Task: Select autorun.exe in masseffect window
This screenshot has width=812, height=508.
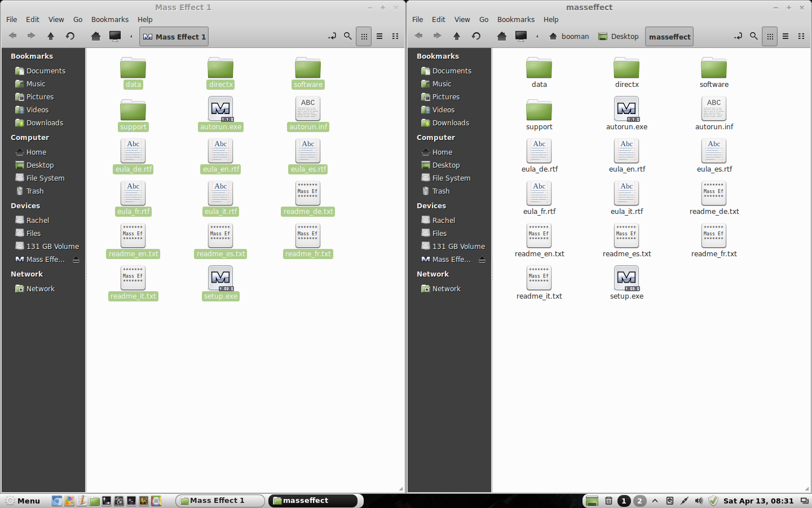Action: [626, 114]
